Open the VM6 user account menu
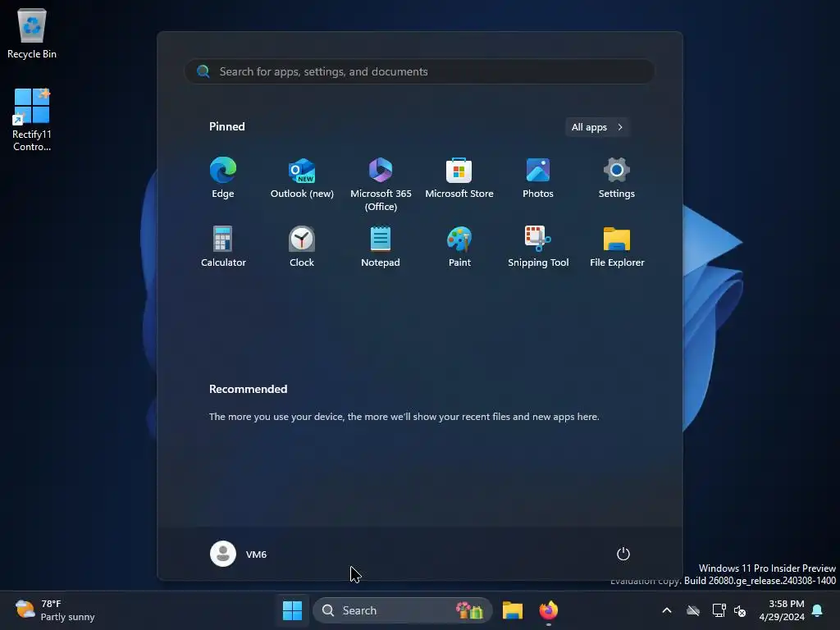840x630 pixels. click(x=239, y=554)
